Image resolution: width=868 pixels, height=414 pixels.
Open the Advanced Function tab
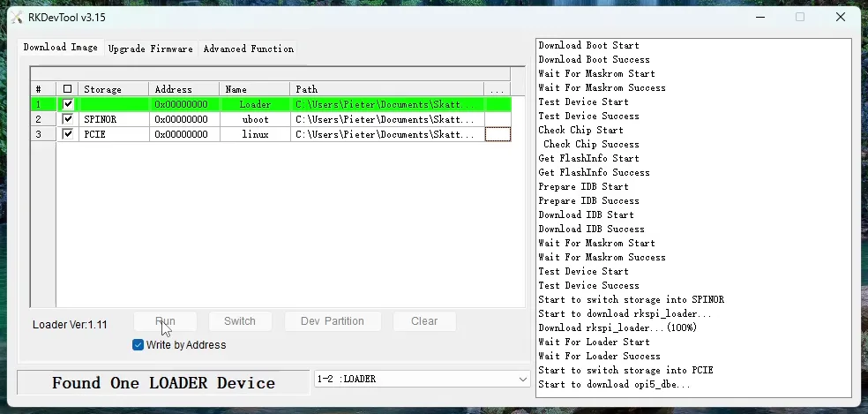[248, 49]
